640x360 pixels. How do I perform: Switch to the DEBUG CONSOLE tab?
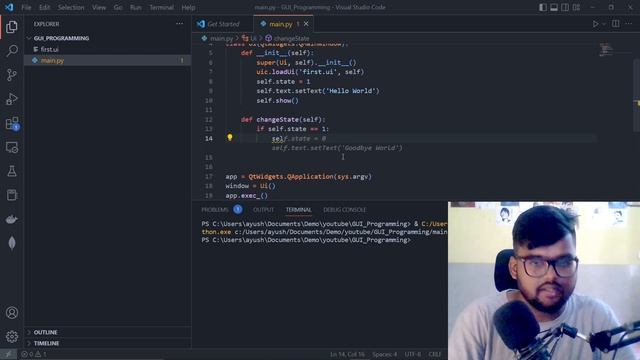point(344,210)
